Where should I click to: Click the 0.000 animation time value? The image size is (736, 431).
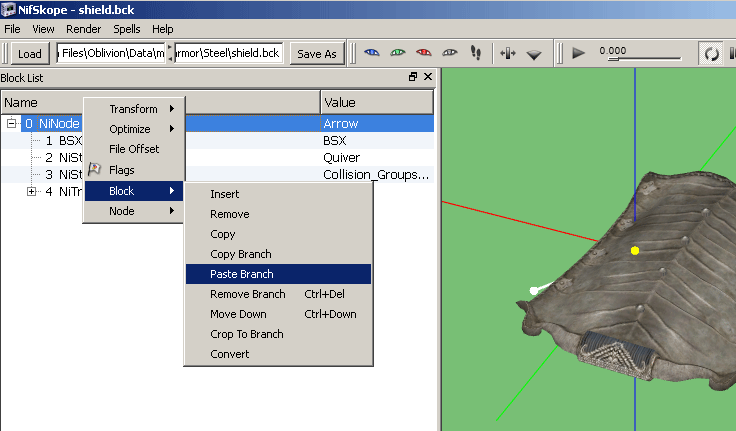(613, 51)
